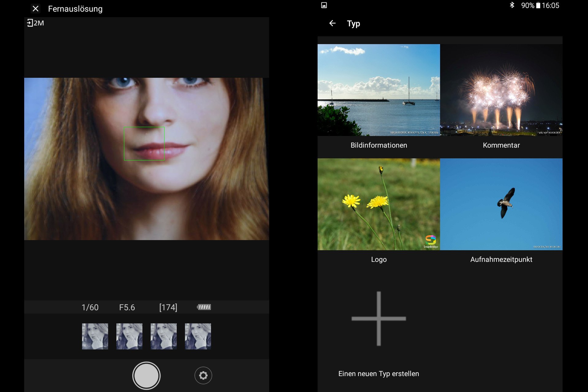Viewport: 588px width, 392px height.
Task: Tap the Bluetooth status bar icon
Action: click(x=512, y=5)
